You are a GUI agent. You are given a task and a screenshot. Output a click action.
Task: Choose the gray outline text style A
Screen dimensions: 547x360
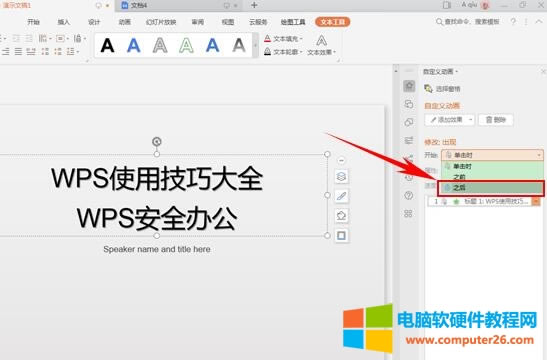click(160, 45)
